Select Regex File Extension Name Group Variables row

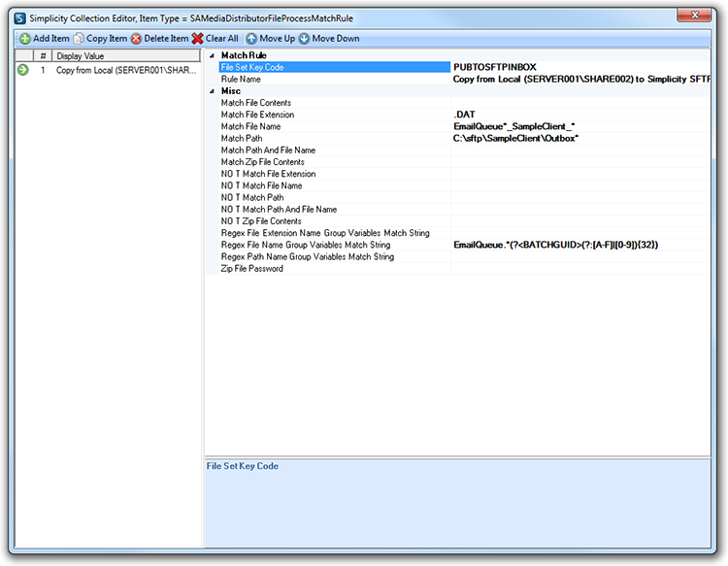(x=334, y=233)
